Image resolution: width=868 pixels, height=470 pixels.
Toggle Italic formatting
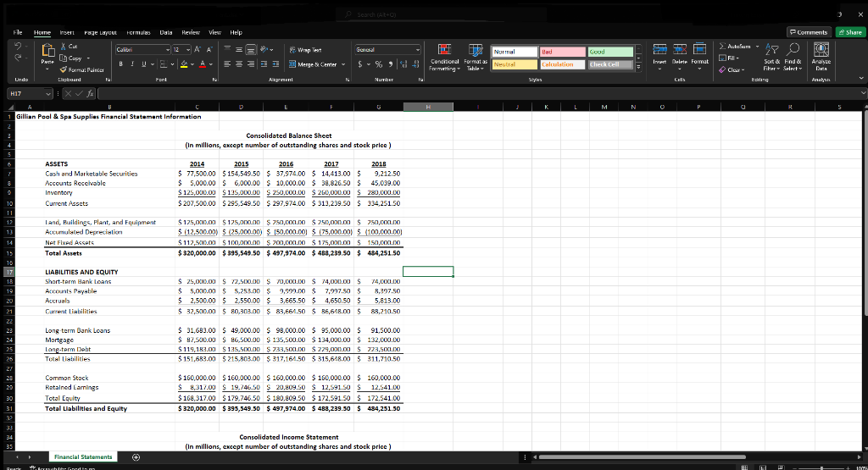pyautogui.click(x=132, y=64)
